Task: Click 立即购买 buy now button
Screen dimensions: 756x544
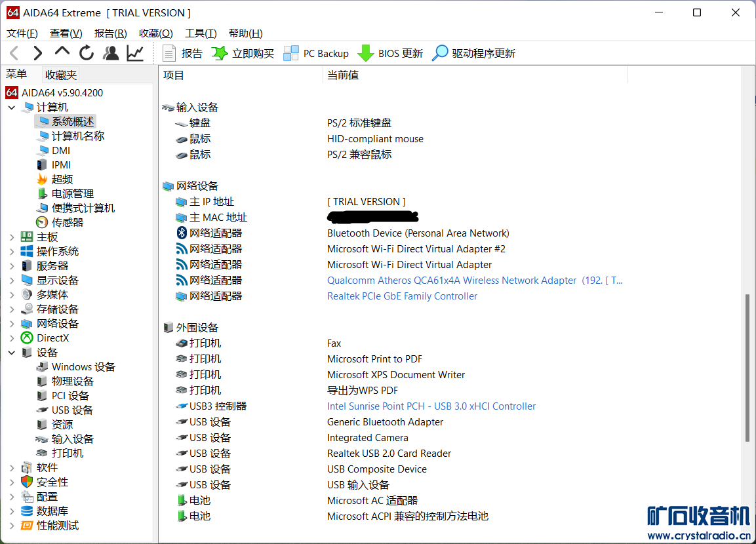Action: 243,53
